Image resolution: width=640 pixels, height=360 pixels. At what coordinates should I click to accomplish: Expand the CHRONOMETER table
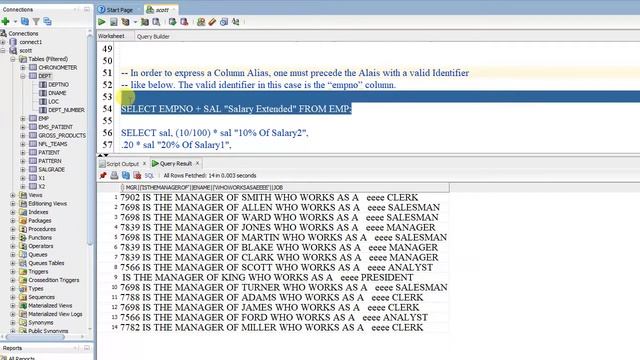[23, 68]
